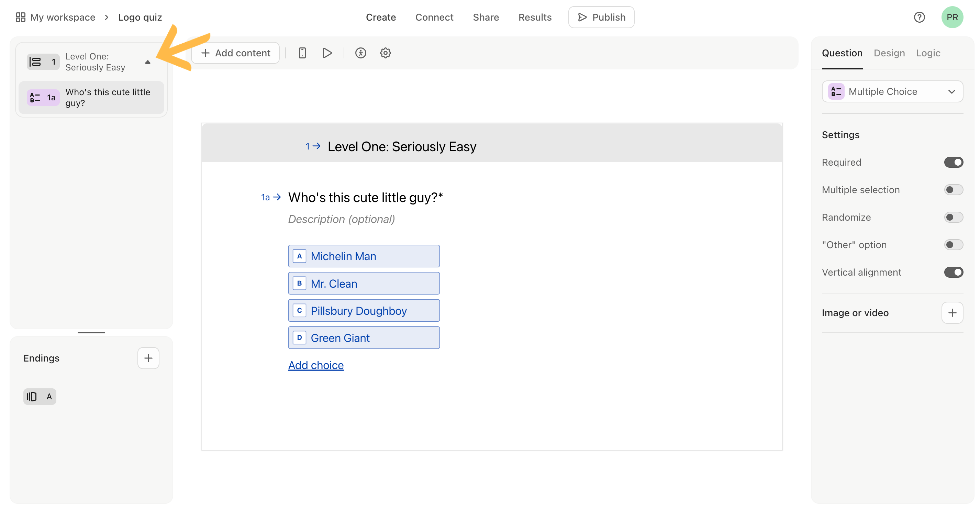Toggle Vertical alignment off

[953, 272]
